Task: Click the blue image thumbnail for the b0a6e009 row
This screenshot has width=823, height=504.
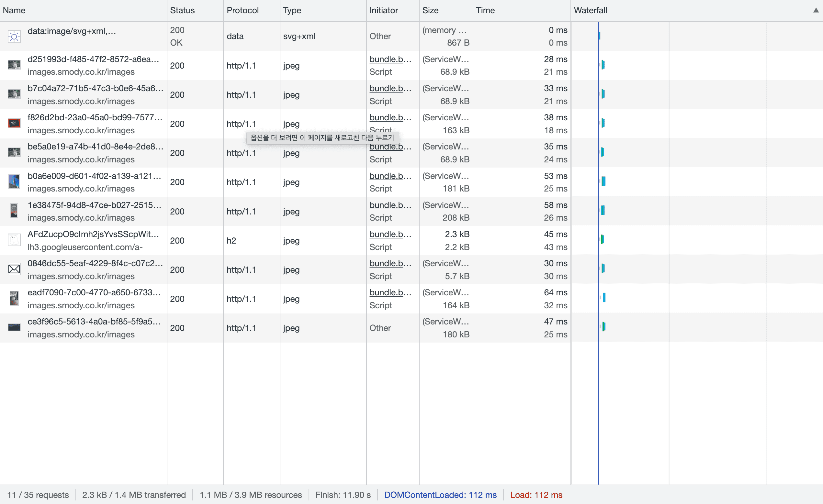Action: 14,182
